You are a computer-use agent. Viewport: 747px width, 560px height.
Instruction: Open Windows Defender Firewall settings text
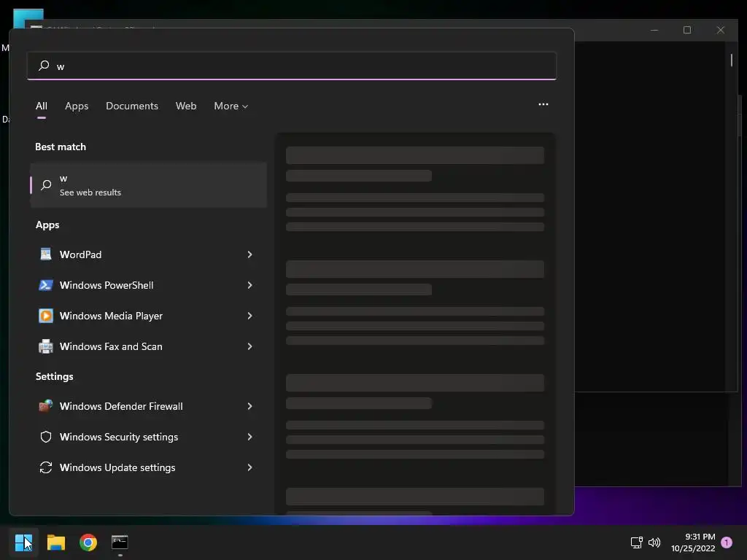121,406
